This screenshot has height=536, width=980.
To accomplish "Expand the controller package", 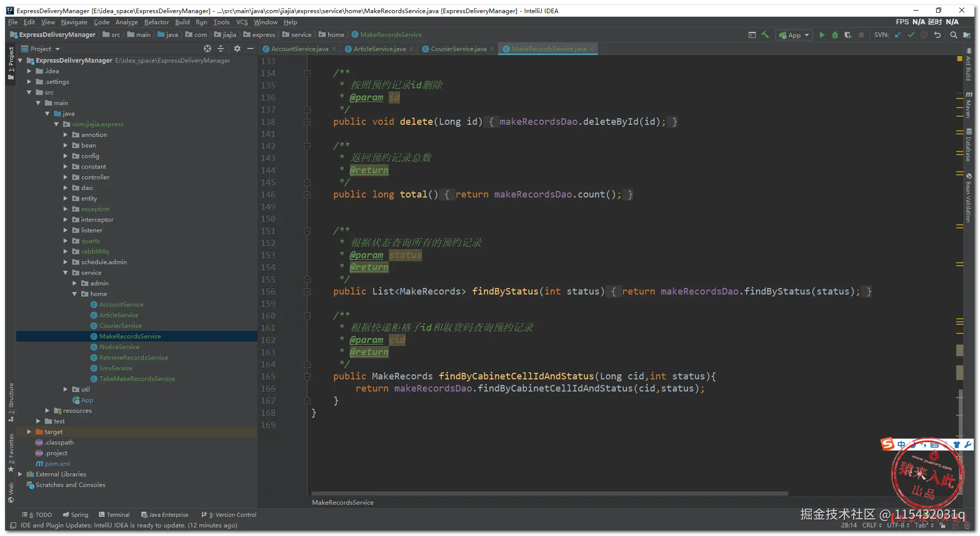I will pos(66,177).
